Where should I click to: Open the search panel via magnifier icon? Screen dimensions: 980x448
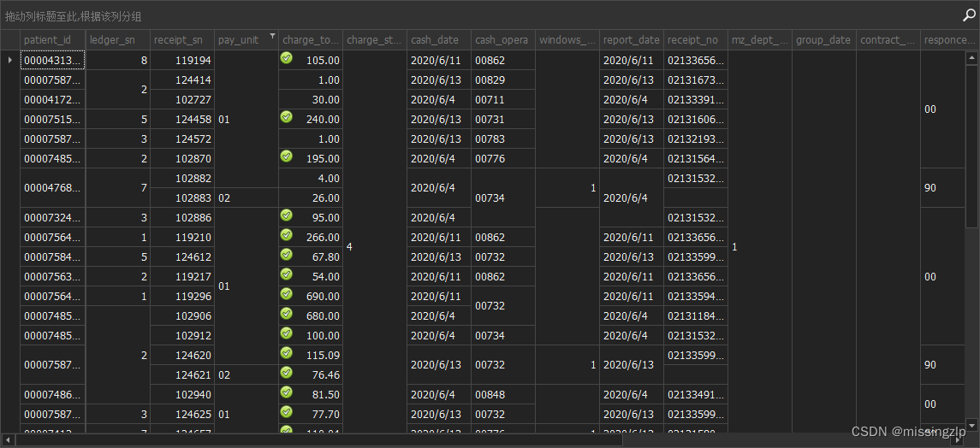pyautogui.click(x=968, y=15)
